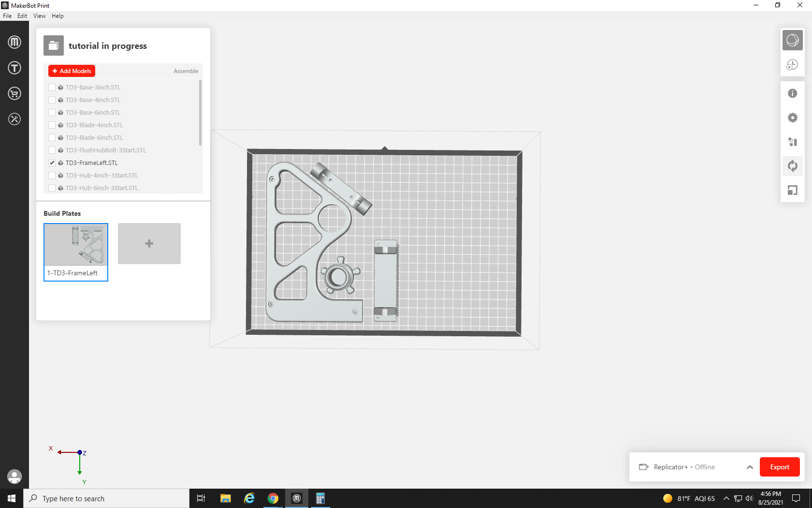Uncheck the TD3-FrameLeft.STL checkbox
Screen dimensions: 812x508
point(52,163)
